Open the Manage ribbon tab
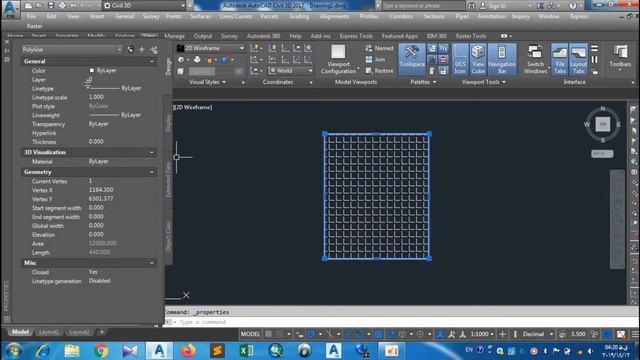 click(x=175, y=36)
